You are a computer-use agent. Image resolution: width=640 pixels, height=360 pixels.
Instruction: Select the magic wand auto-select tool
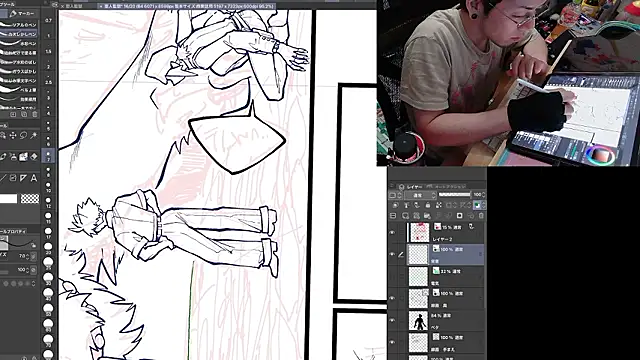[x=33, y=136]
